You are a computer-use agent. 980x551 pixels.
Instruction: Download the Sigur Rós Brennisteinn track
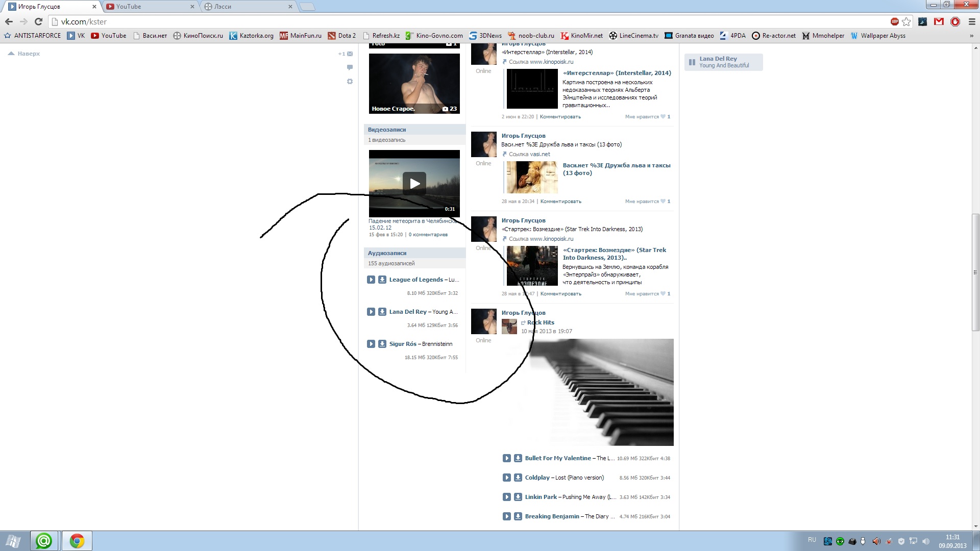[x=382, y=344]
